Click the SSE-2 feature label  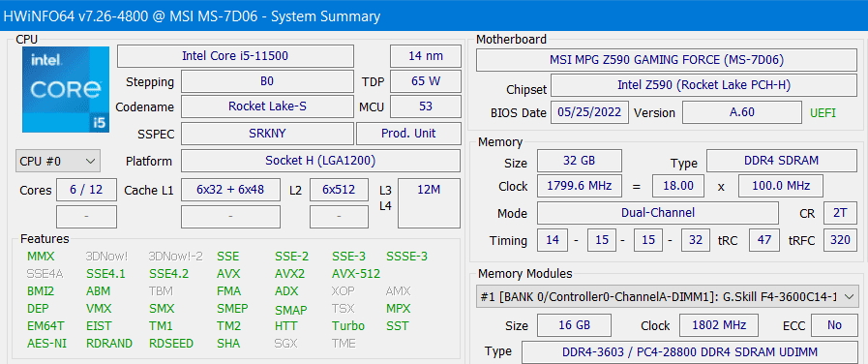[x=291, y=257]
